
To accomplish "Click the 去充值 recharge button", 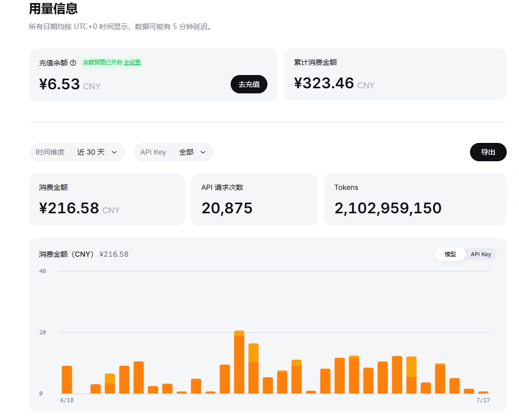I will 249,84.
